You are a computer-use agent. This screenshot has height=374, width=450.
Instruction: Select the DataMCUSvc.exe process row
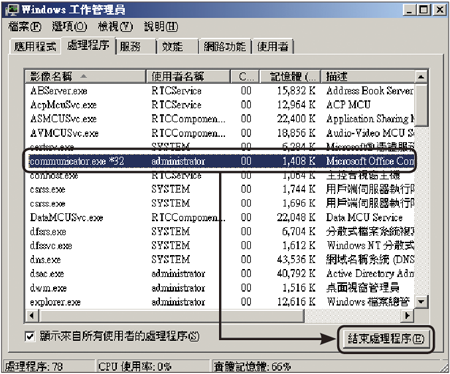pos(220,217)
